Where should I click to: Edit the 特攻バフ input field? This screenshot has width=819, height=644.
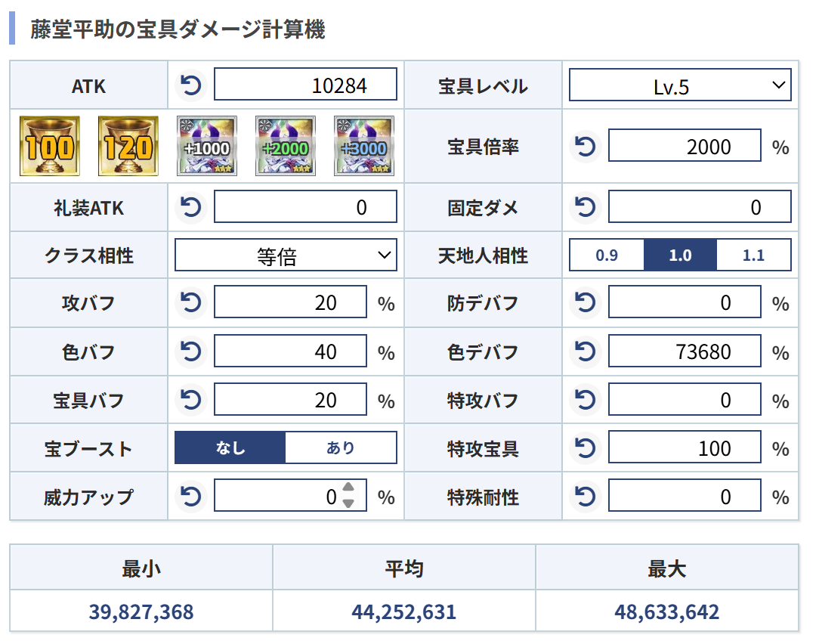tap(685, 399)
